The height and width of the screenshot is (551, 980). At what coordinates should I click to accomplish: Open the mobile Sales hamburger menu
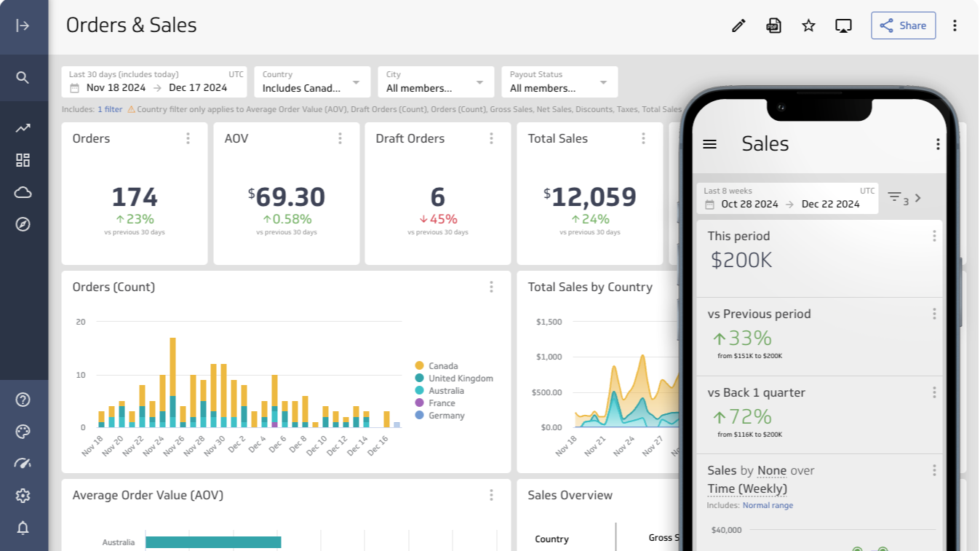click(709, 144)
